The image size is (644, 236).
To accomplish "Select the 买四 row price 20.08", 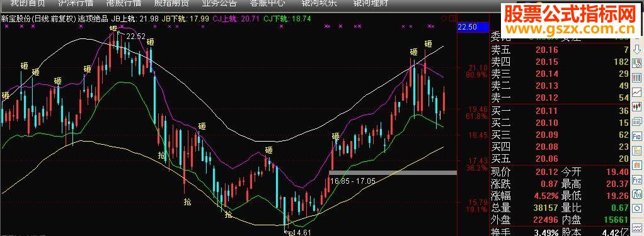I will pos(546,147).
